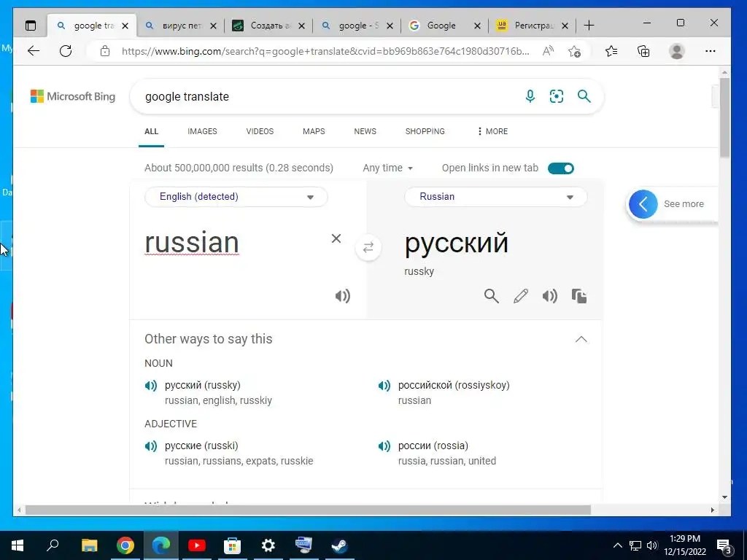Click the vertical page scrollbar thumb
Image resolution: width=747 pixels, height=560 pixels.
724,117
